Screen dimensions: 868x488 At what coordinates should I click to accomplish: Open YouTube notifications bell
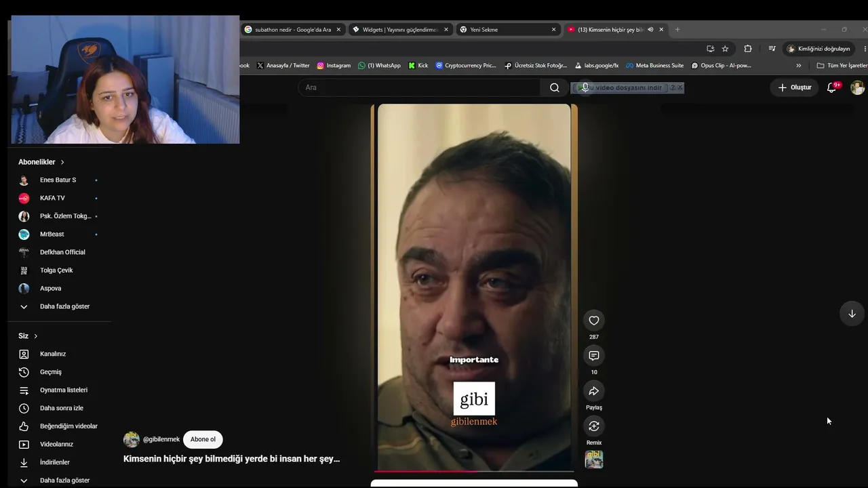pyautogui.click(x=831, y=87)
